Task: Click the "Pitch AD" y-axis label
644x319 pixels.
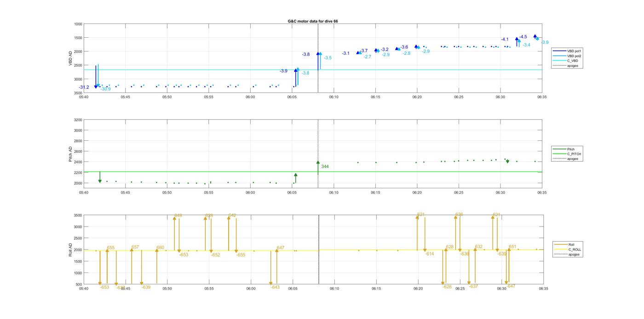Action: pos(70,154)
